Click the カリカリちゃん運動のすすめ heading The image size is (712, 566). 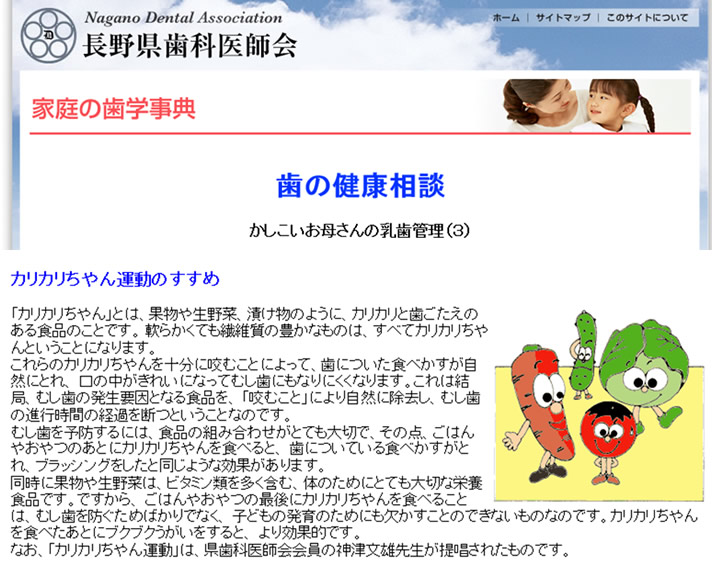[115, 279]
